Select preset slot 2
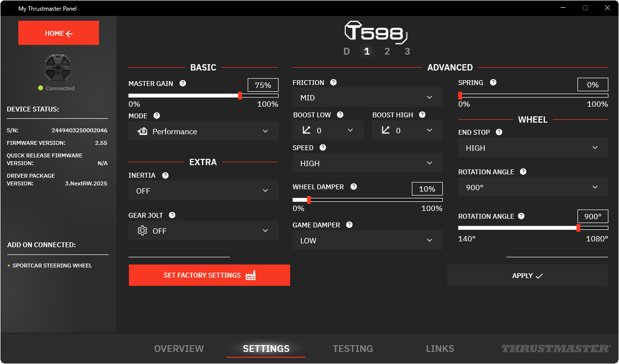 click(387, 51)
